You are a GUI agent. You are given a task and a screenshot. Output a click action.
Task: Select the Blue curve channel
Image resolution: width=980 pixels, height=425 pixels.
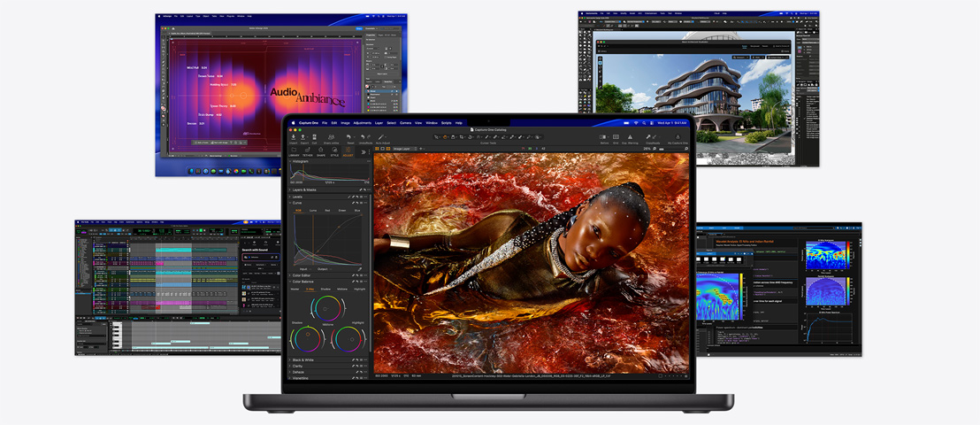[356, 211]
